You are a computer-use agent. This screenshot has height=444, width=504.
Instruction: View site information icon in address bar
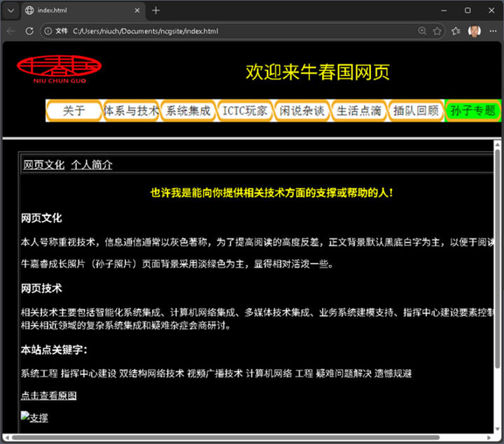point(48,31)
